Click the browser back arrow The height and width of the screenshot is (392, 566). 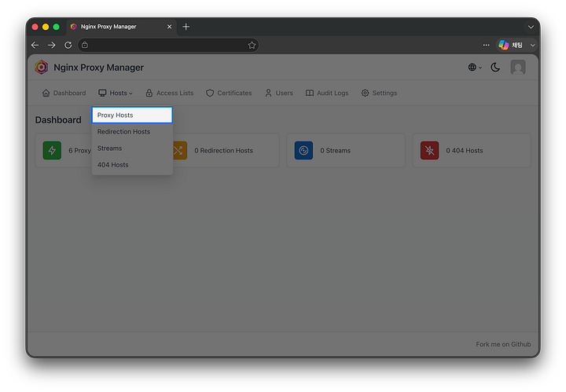click(35, 45)
